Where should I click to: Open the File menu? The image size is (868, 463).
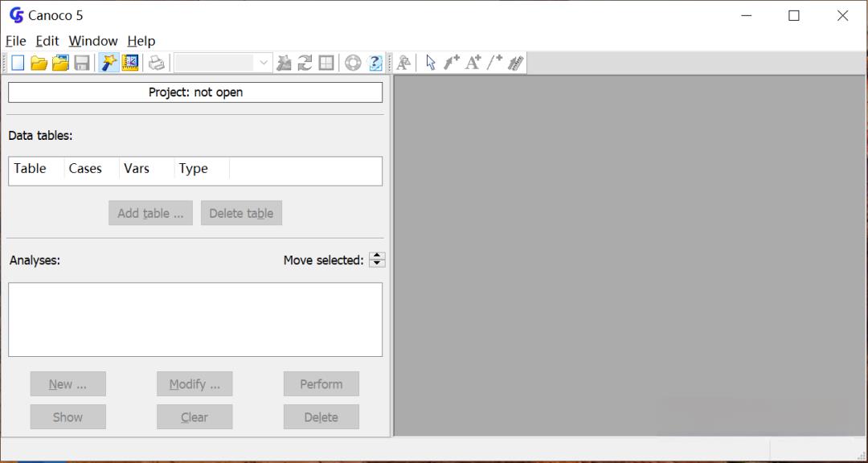(15, 41)
